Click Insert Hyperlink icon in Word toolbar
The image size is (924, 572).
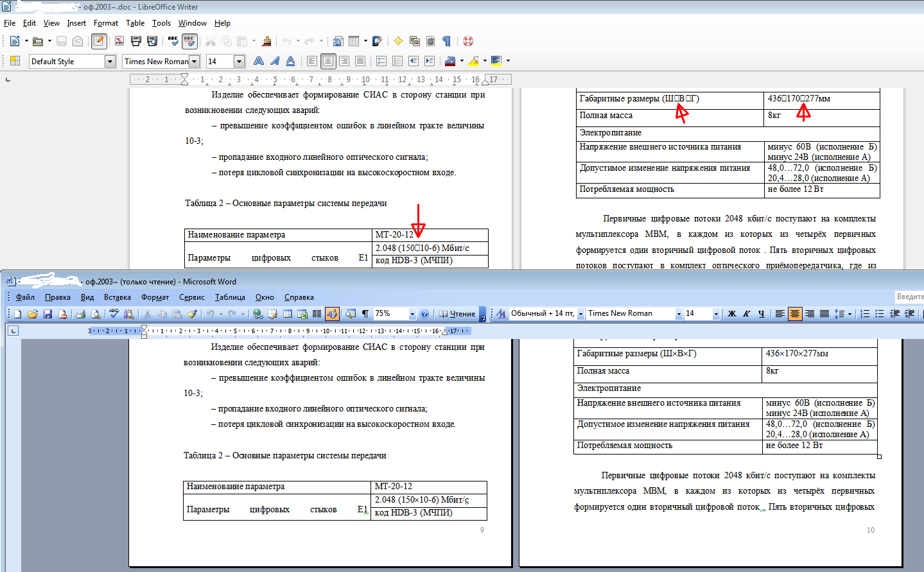coord(257,314)
